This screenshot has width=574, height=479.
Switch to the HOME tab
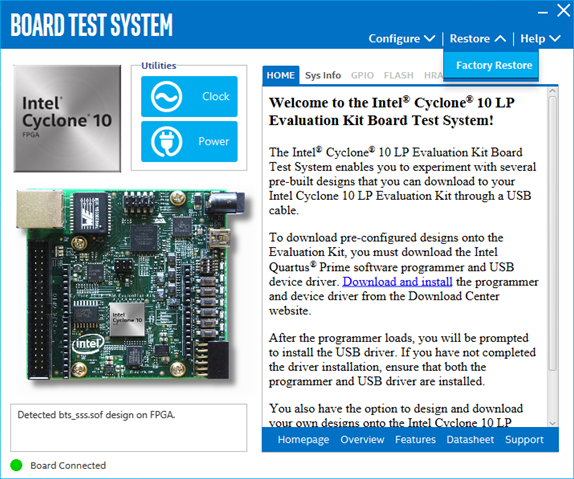(x=280, y=75)
